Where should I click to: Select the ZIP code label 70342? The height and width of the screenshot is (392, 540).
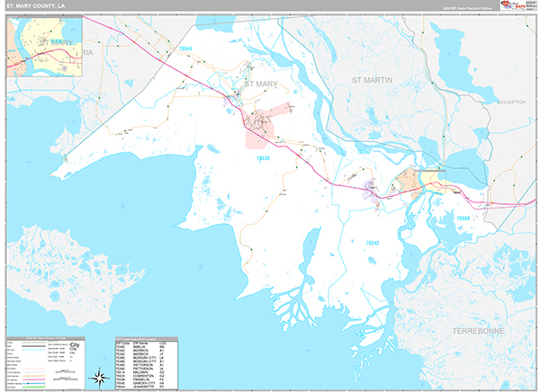(x=373, y=243)
